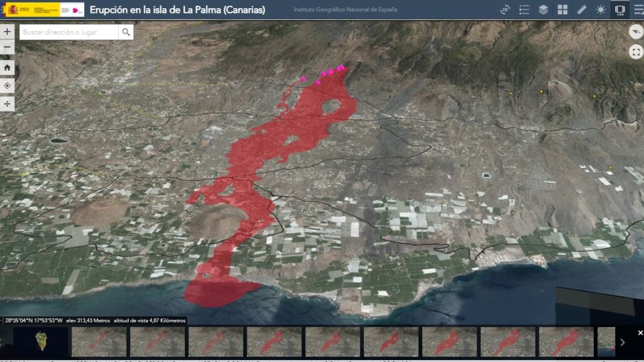Viewport: 644px width, 362px height.
Task: Open the basemap gallery grid
Action: (563, 10)
